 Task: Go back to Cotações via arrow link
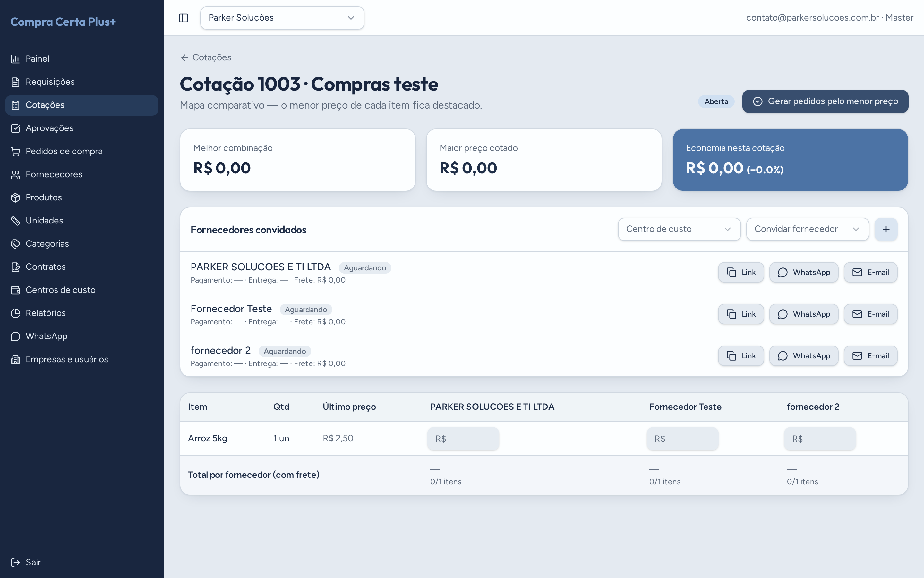coord(206,58)
